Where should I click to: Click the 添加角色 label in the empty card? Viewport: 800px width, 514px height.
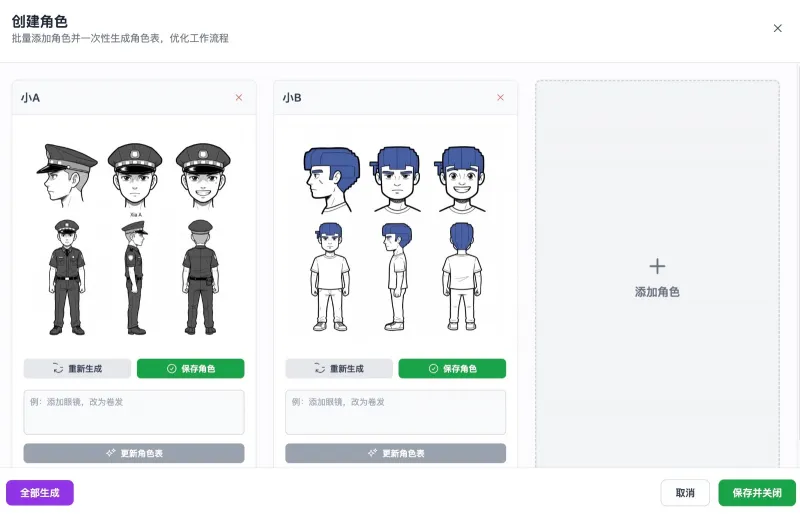click(x=657, y=292)
